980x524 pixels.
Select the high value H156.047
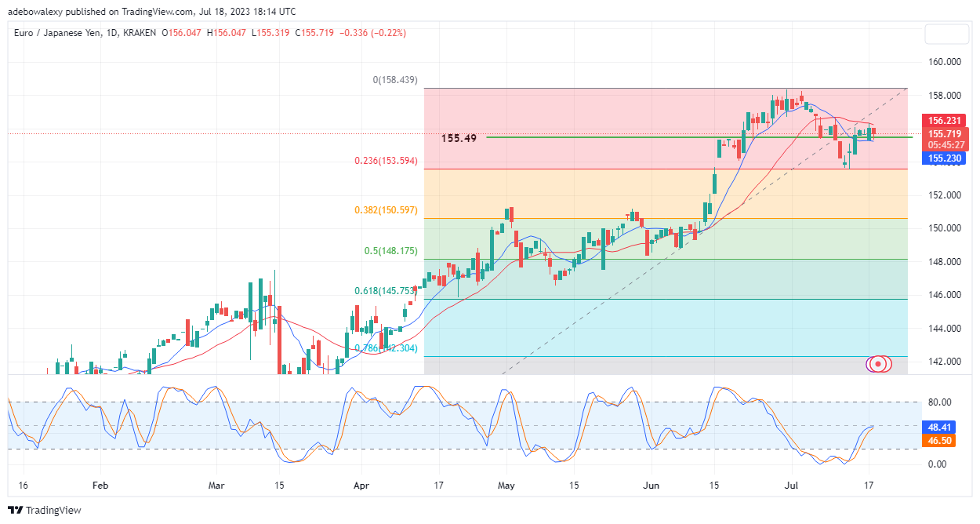point(227,32)
